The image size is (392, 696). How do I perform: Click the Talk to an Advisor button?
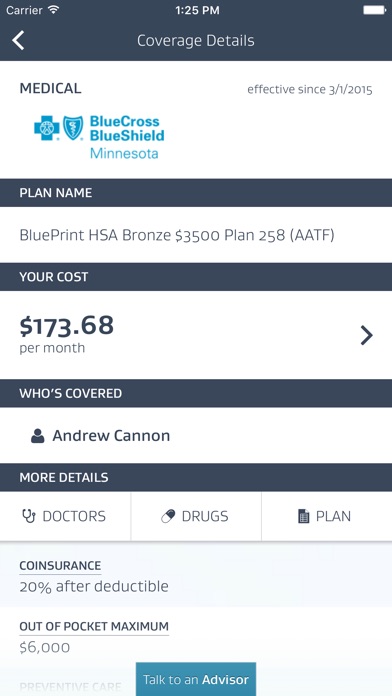(x=196, y=679)
